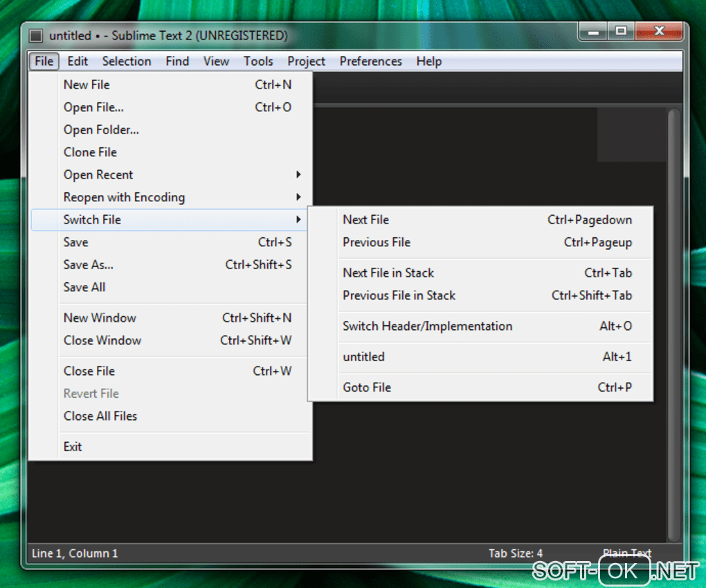Screen dimensions: 706x588
Task: Expand the Switch File submenu
Action: 169,219
